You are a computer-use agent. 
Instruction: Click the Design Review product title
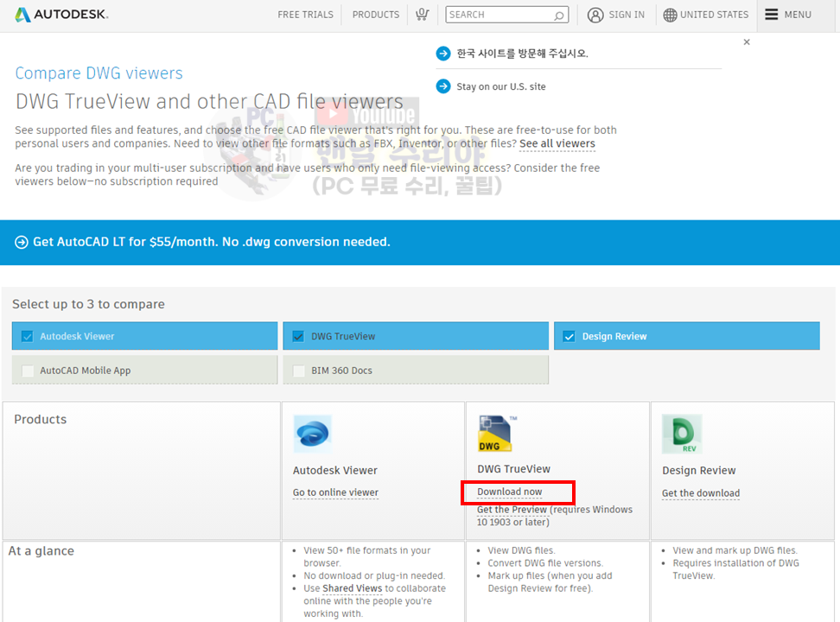[x=698, y=470]
